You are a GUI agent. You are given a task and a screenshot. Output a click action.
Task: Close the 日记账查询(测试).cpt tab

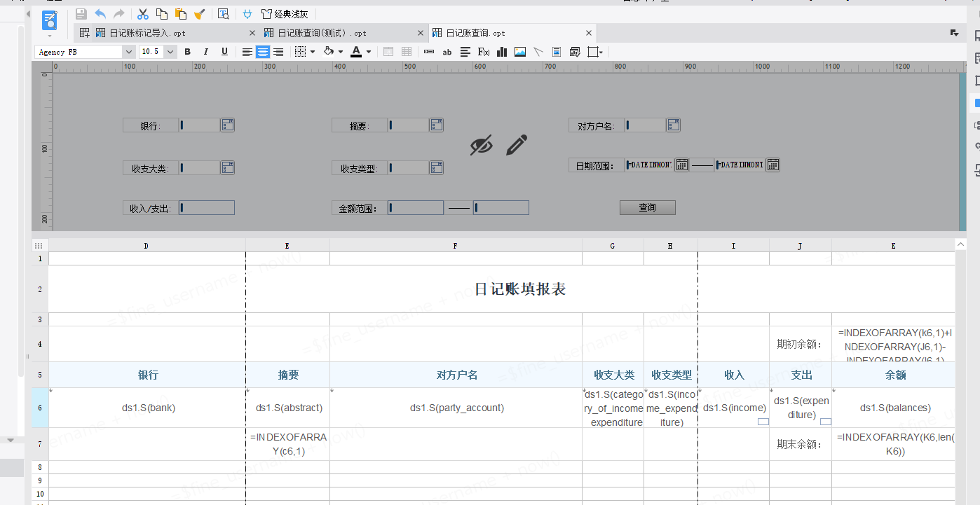[421, 33]
